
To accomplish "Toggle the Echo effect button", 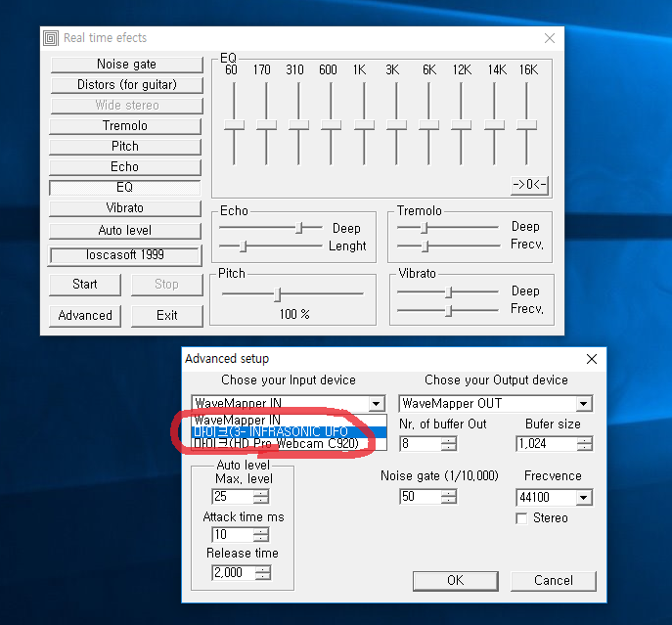I will coord(124,167).
